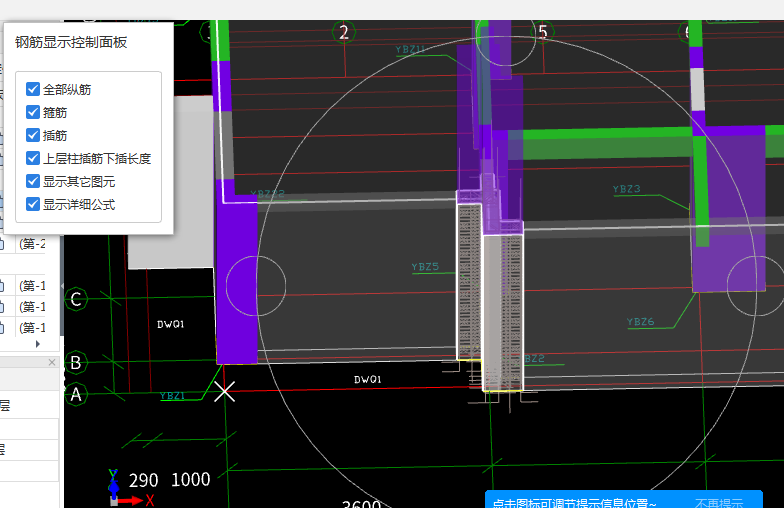Click the axis 2 grid bubble
784x508 pixels.
(344, 32)
